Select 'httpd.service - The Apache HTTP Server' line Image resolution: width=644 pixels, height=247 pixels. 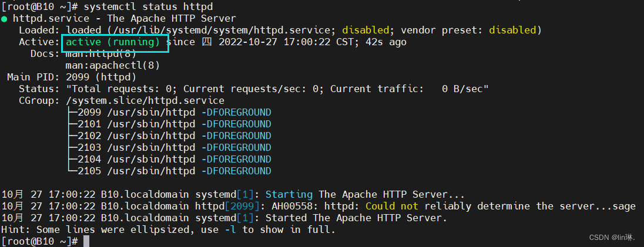[125, 18]
